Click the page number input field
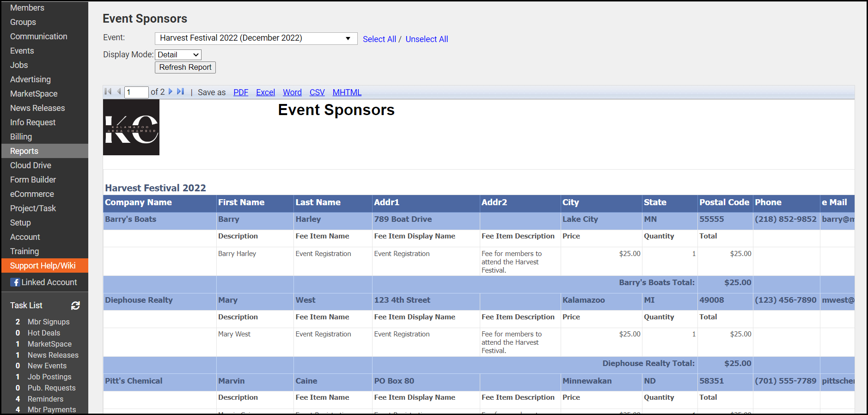 point(136,92)
